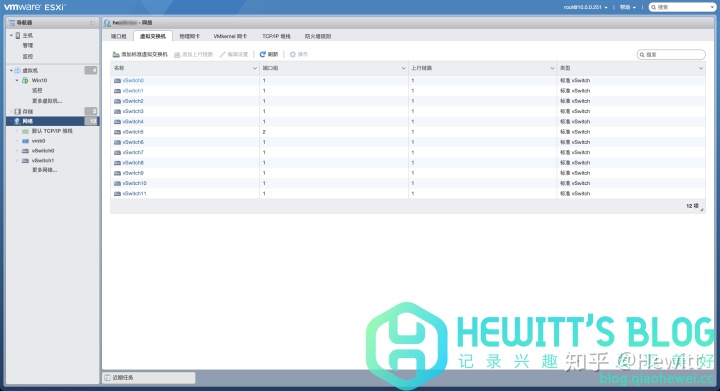Click the table search field
The image size is (720, 391).
point(671,55)
